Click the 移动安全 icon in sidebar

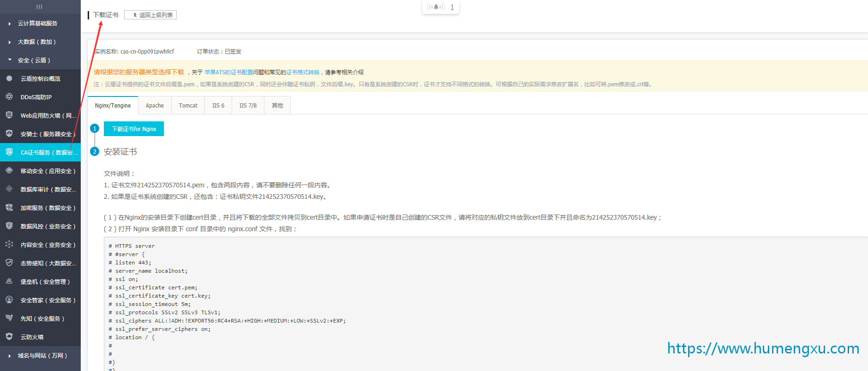9,171
